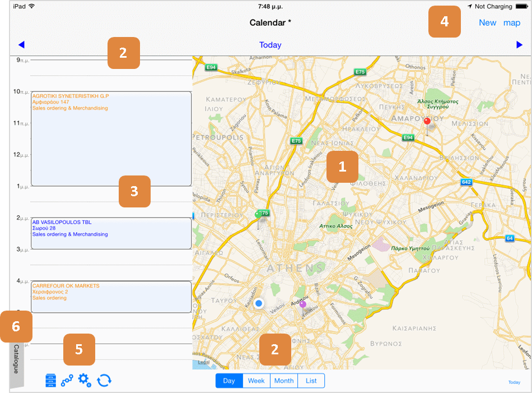This screenshot has height=393, width=532.
Task: Tap the green map pin near Peristeri
Action: click(x=258, y=219)
